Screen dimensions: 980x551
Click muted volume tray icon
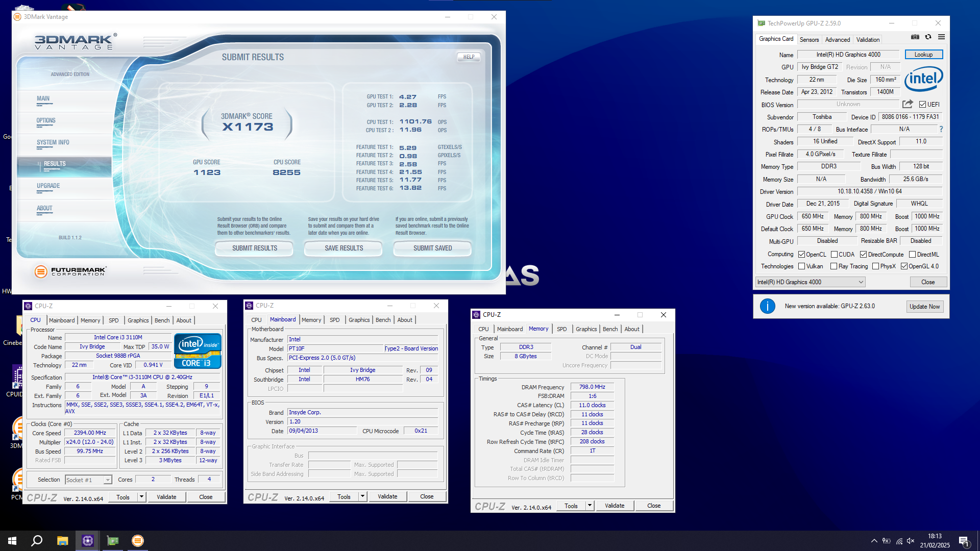click(x=911, y=541)
